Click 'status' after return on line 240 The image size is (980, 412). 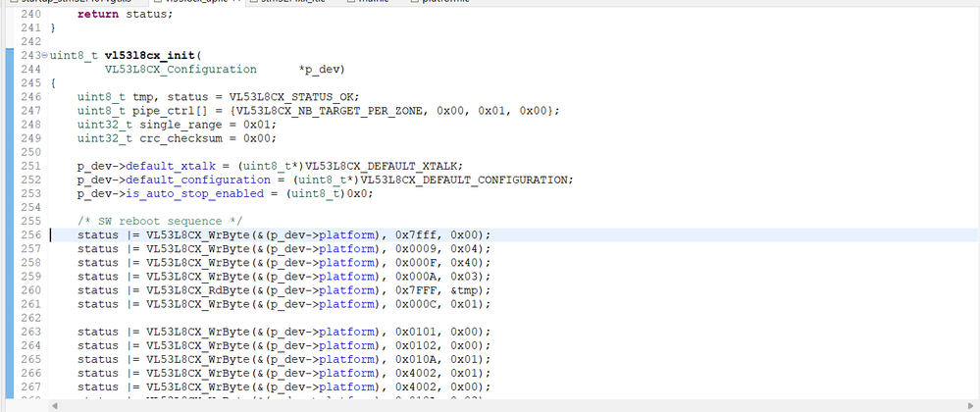click(x=146, y=14)
